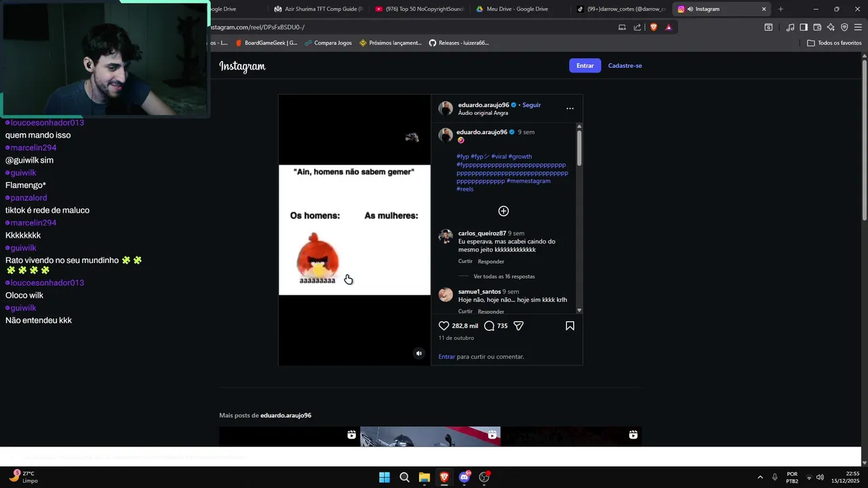Image resolution: width=868 pixels, height=488 pixels.
Task: Click the eduardo.araujo96 header avatar
Action: tap(446, 108)
